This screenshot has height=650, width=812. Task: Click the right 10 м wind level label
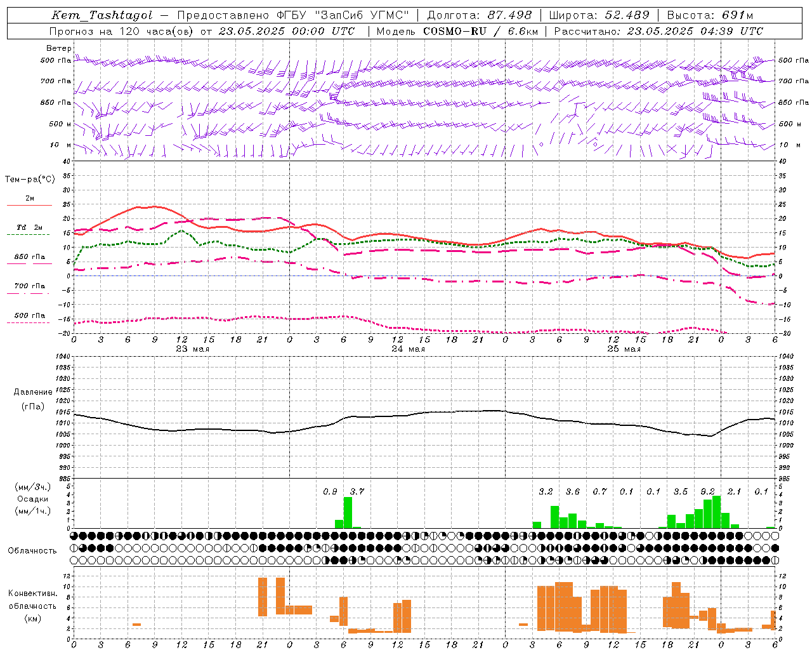point(789,145)
